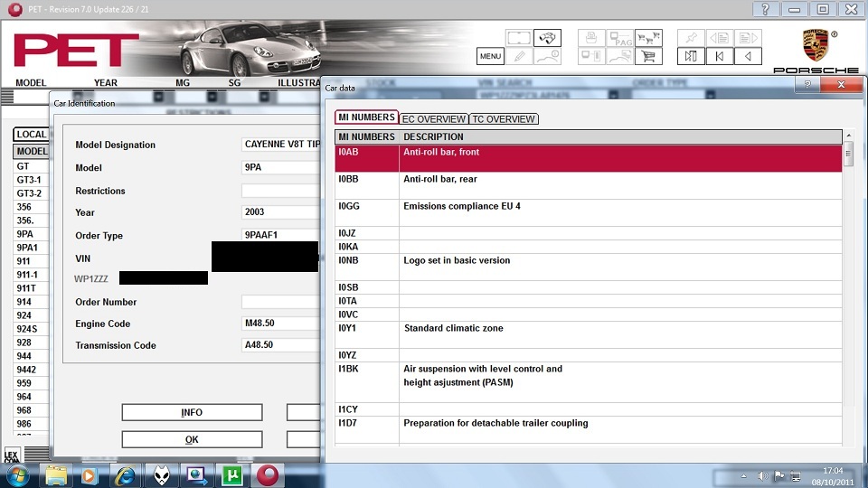The width and height of the screenshot is (868, 488).
Task: Click the car info silhouette icon
Action: pos(547,56)
